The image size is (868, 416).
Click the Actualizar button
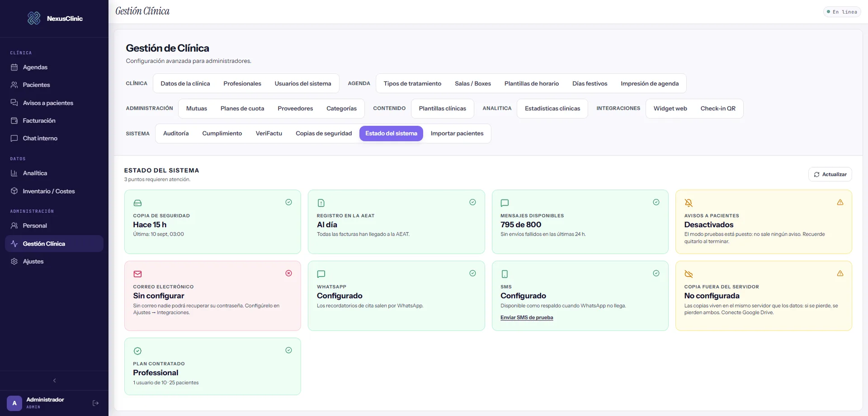[830, 175]
